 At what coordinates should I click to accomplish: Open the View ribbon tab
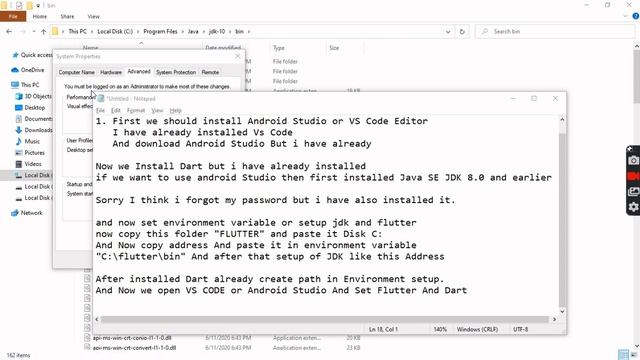point(93,16)
